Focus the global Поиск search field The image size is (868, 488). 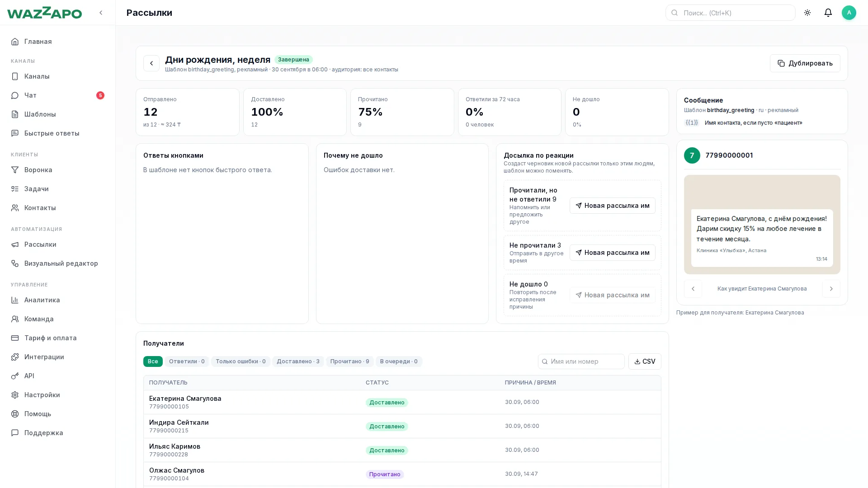click(730, 13)
